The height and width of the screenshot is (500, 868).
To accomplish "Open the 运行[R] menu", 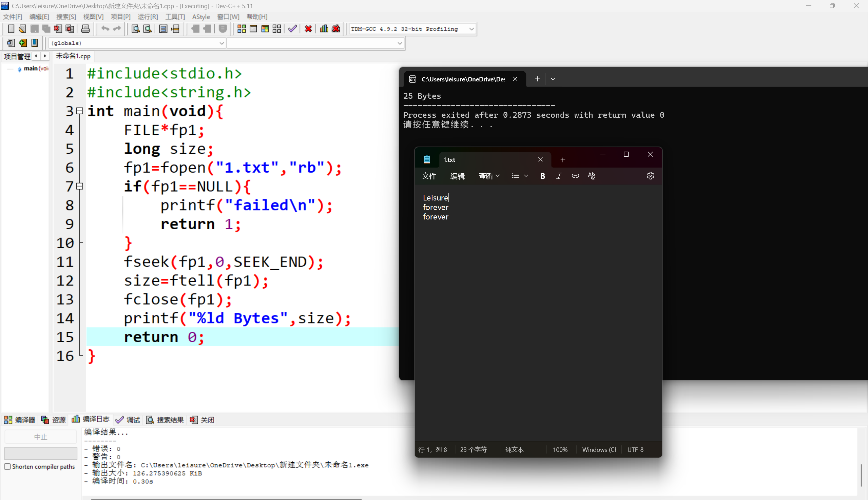I will pyautogui.click(x=148, y=17).
